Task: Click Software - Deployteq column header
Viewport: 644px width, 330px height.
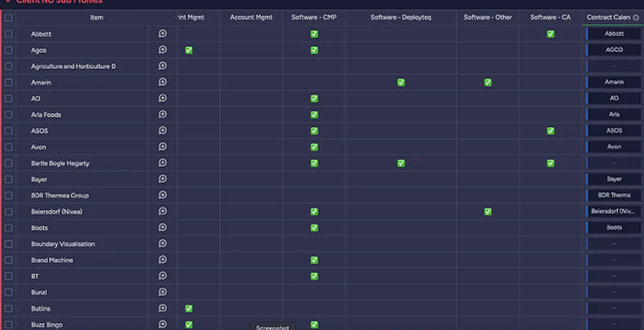Action: click(x=401, y=17)
